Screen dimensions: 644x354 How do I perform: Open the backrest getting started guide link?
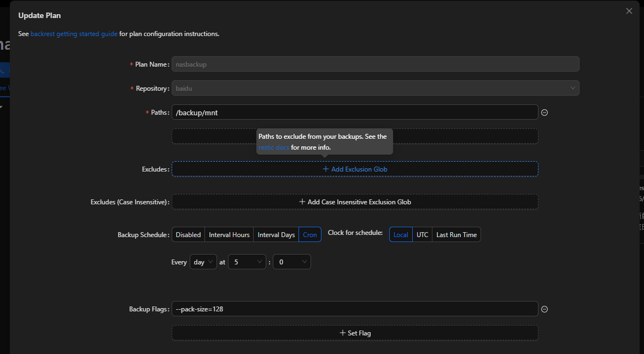(x=74, y=34)
